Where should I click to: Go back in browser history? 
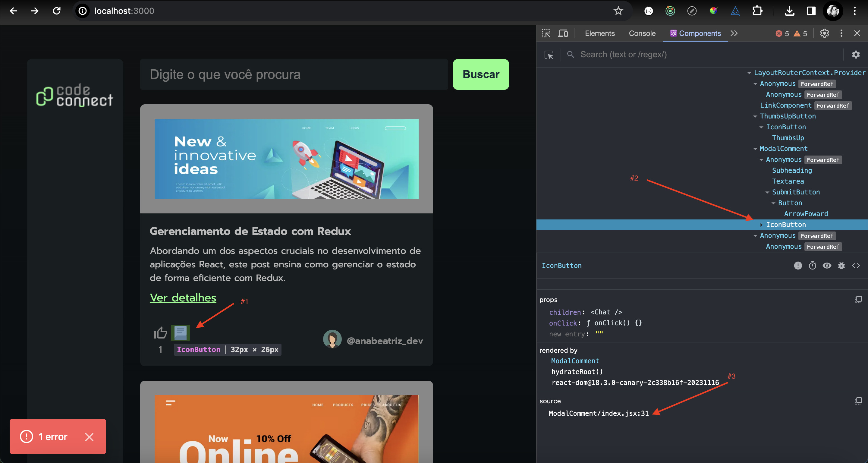coord(13,11)
